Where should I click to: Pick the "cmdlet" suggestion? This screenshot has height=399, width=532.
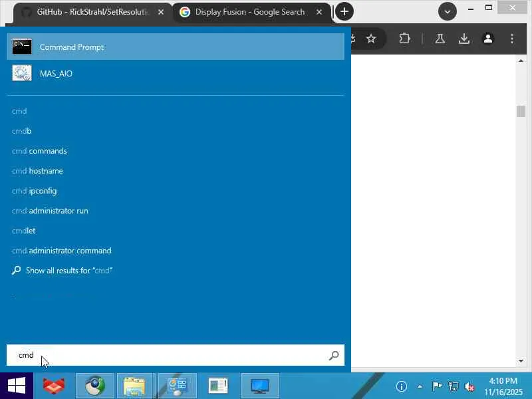[x=24, y=231]
